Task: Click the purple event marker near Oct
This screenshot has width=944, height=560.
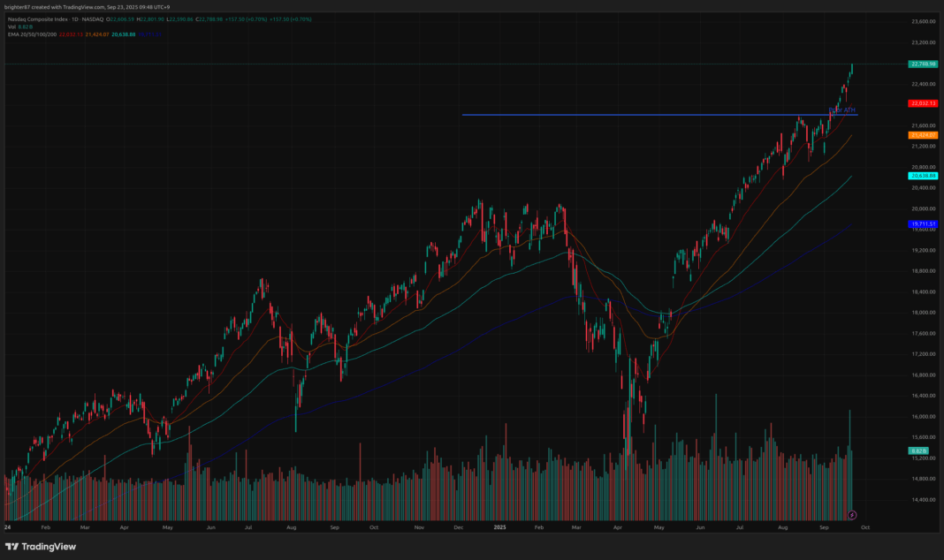Action: [x=852, y=514]
